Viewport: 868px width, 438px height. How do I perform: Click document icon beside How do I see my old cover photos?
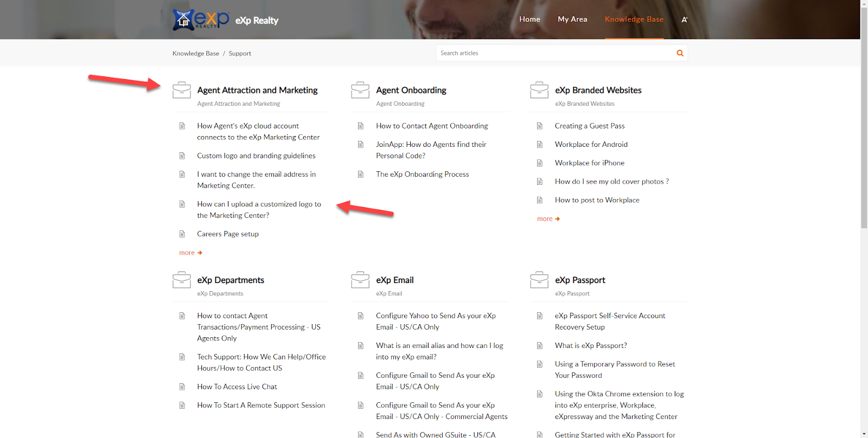(540, 182)
